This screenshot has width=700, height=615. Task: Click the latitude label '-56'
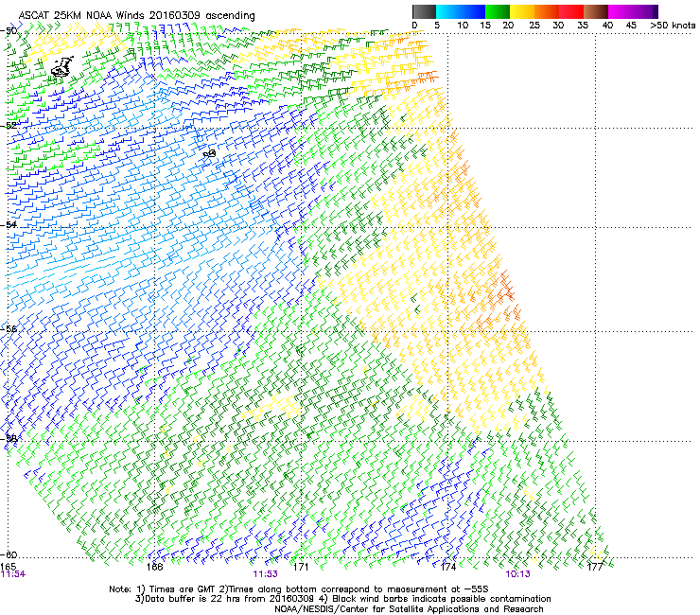click(9, 328)
